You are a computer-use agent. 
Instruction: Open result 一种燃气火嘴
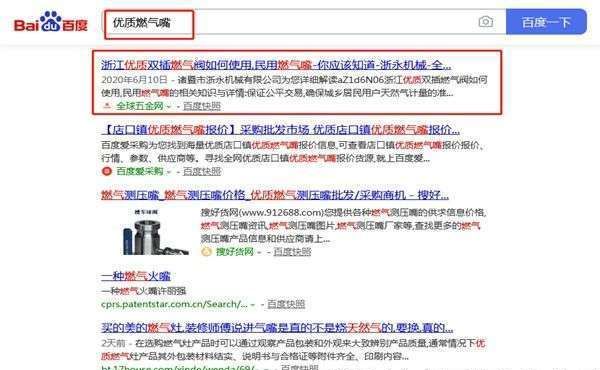pos(136,276)
